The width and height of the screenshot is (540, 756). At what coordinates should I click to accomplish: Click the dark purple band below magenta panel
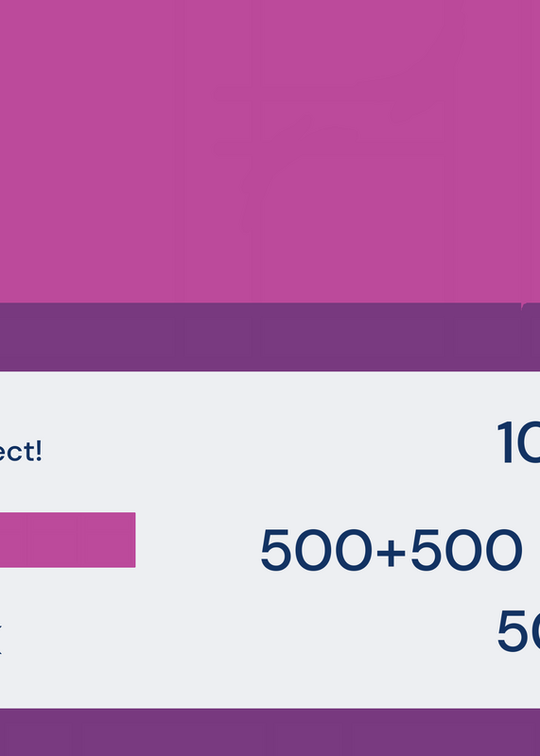pyautogui.click(x=270, y=337)
